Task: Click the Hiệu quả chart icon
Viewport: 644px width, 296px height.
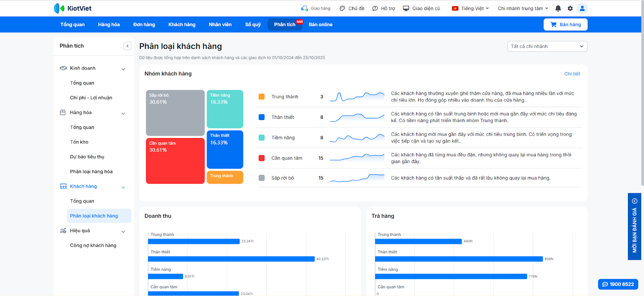Action: (x=63, y=231)
